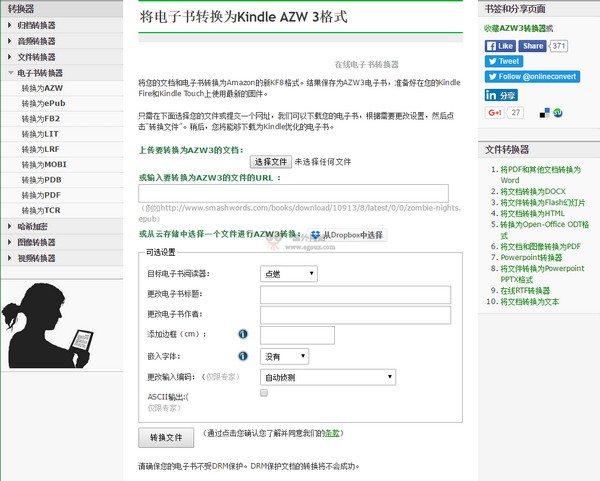
Task: Focus the 更改电子书标题 input field
Action: tap(355, 295)
